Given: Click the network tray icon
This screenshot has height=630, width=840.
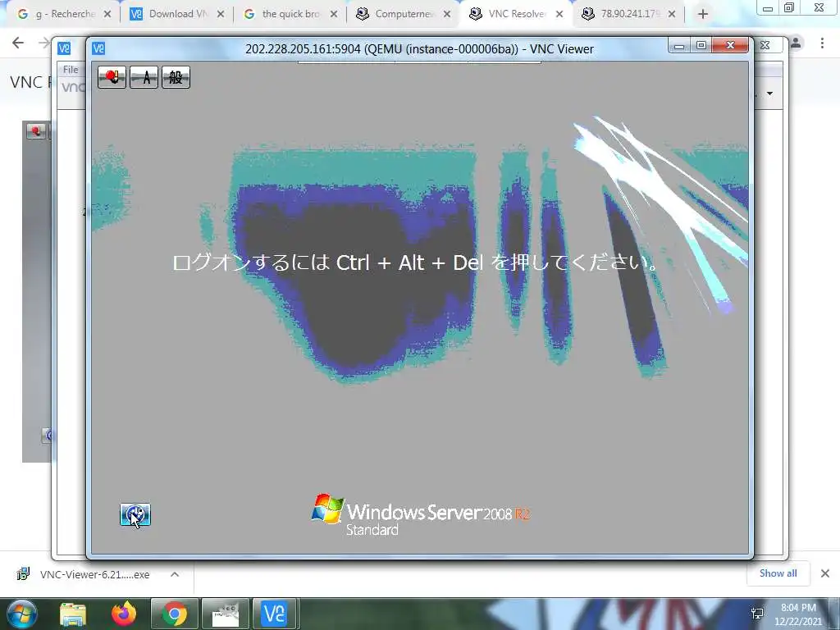Looking at the screenshot, I should [x=757, y=614].
